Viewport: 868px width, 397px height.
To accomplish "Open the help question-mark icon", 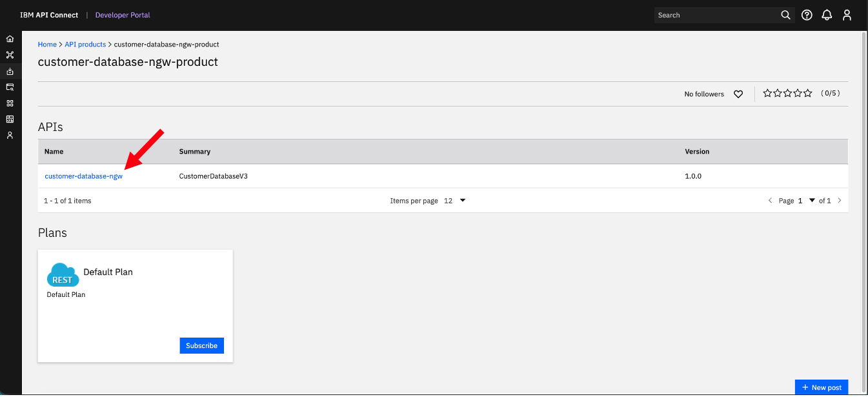I will click(807, 15).
